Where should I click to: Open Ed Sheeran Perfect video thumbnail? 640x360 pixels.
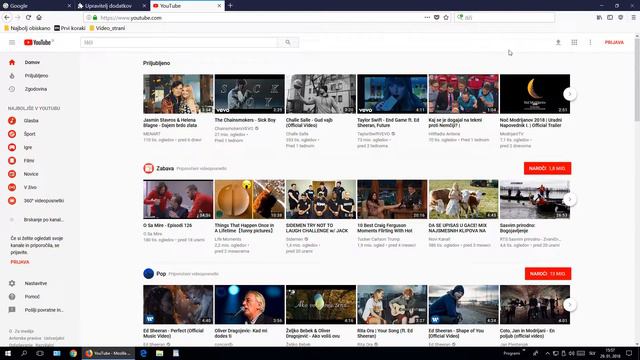[x=178, y=304]
